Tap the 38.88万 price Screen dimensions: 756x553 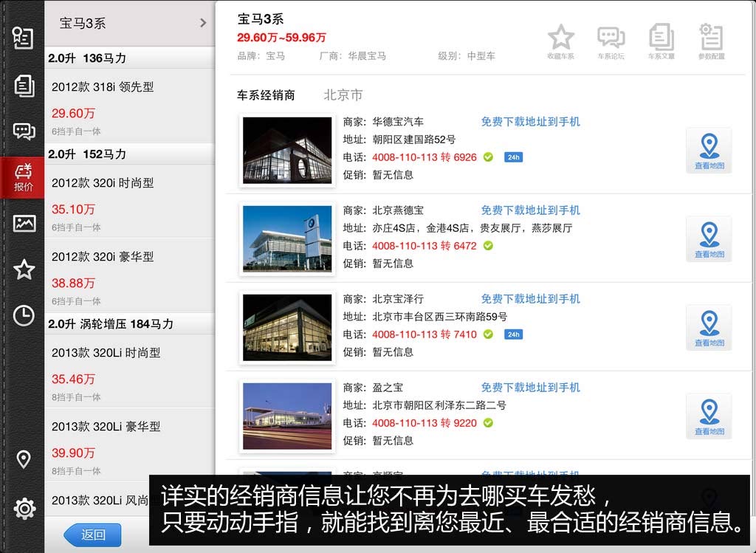(73, 283)
